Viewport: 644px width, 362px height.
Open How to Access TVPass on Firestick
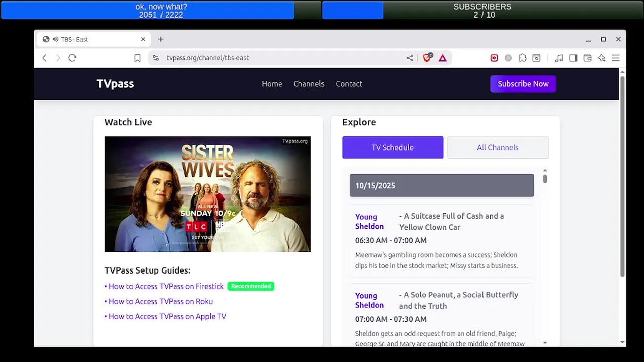click(x=166, y=286)
